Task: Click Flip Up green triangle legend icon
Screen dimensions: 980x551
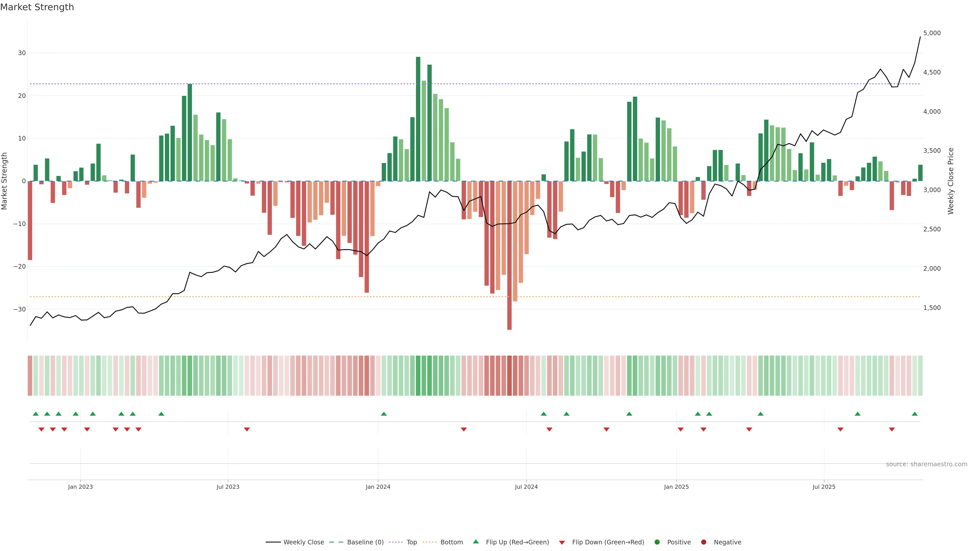Action: tap(475, 542)
